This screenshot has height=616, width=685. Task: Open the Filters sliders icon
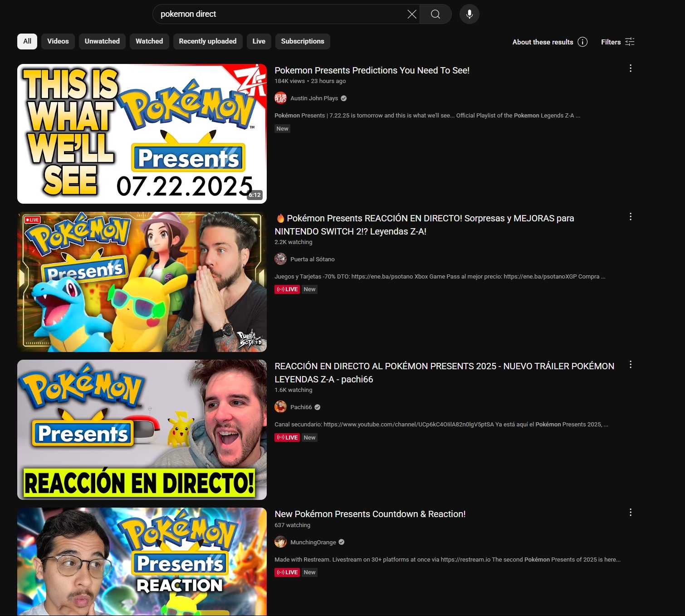pos(630,42)
